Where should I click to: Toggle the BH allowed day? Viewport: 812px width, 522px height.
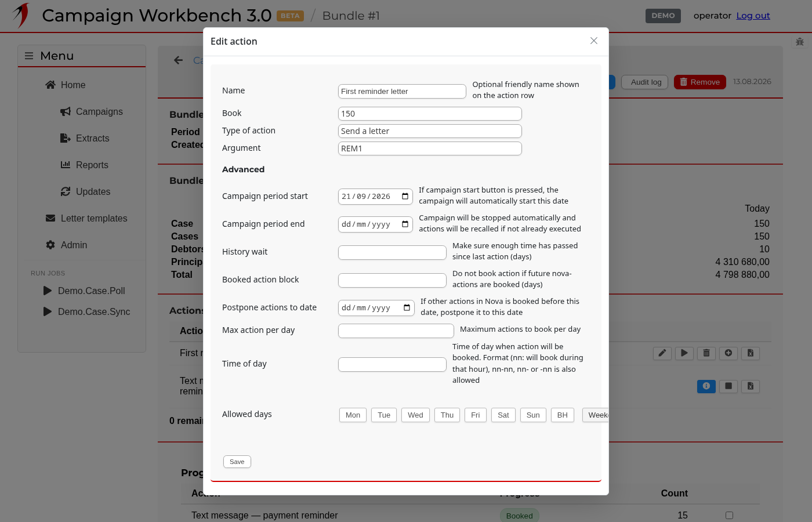(x=563, y=415)
